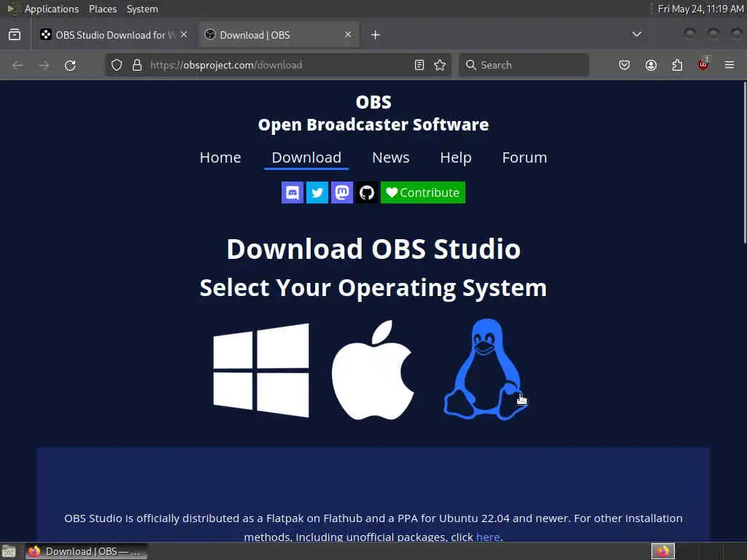747x560 pixels.
Task: Select the Linux penguin logo
Action: click(485, 370)
